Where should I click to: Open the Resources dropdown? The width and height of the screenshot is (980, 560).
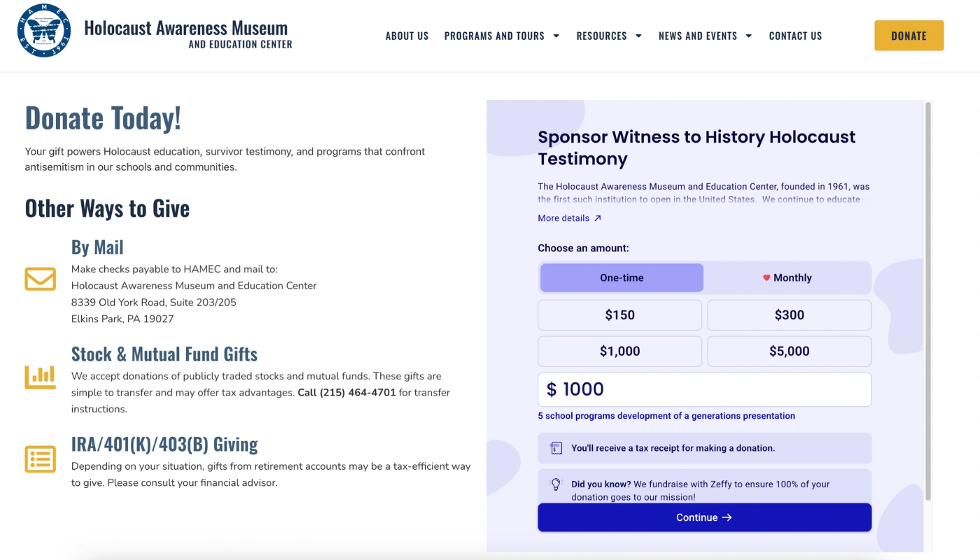pos(608,36)
